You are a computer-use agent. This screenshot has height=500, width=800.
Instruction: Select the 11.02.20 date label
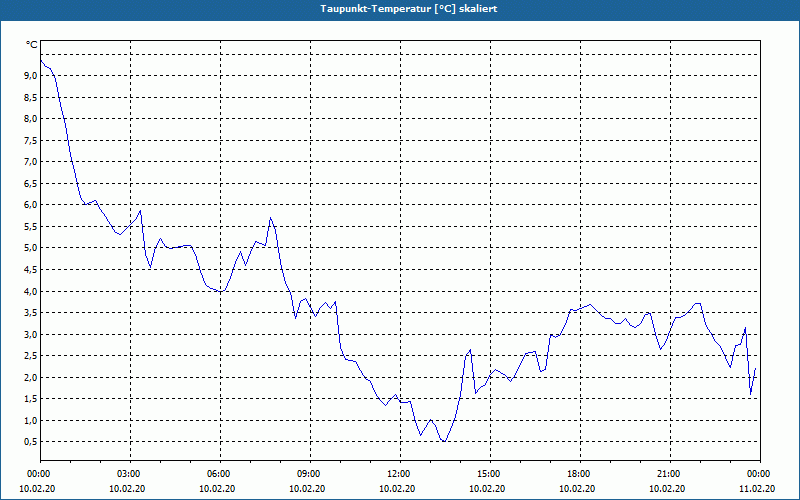coord(757,489)
